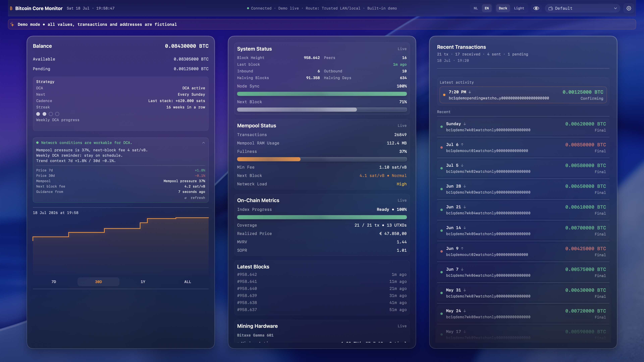Open the Jun 9 0.00425000 BTC transaction

coord(523,251)
